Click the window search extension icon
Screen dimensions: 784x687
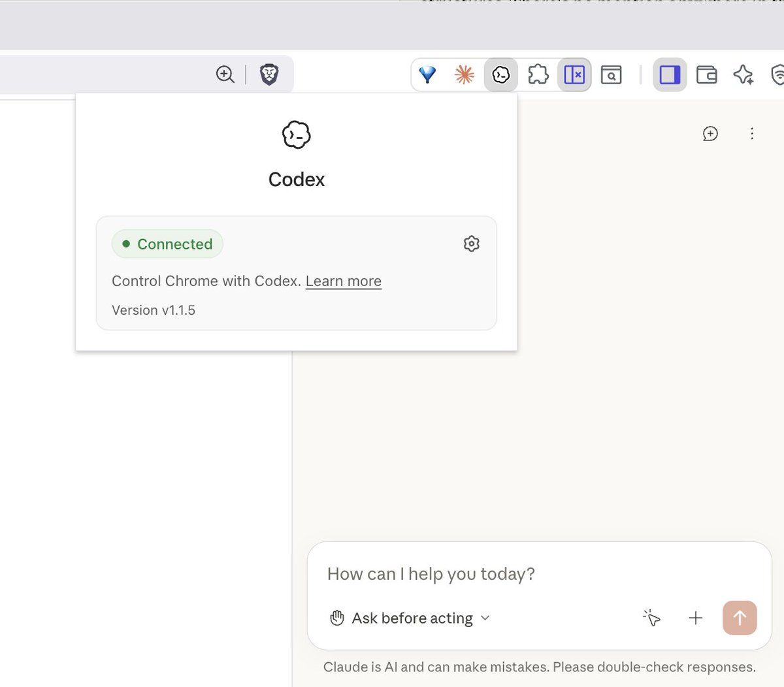(611, 74)
